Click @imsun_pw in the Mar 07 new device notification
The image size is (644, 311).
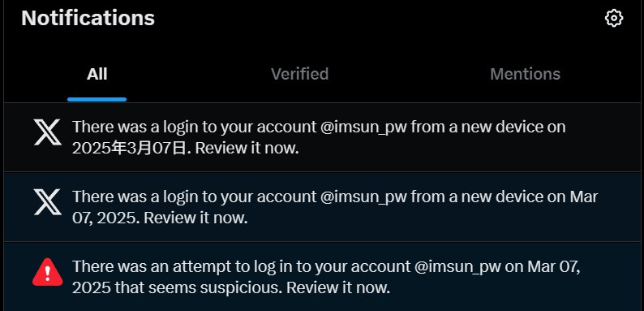(x=363, y=197)
